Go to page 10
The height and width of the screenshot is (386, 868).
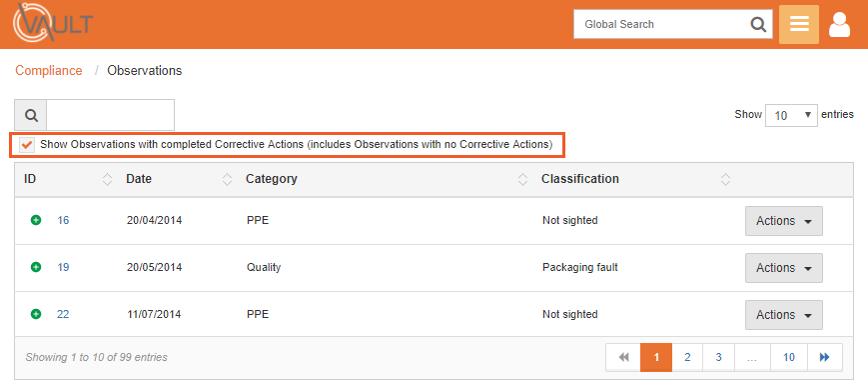(x=789, y=358)
